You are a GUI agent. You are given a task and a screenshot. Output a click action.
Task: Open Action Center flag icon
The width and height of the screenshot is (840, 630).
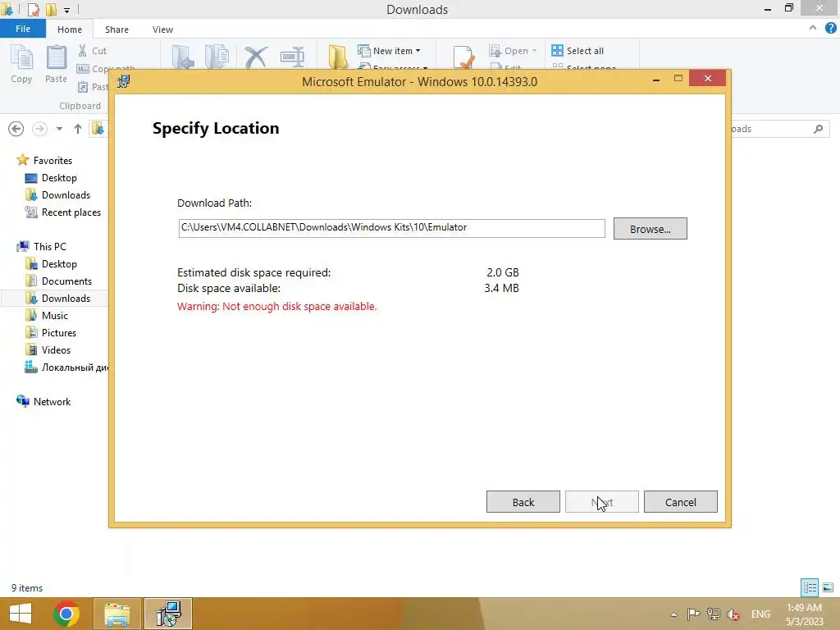[693, 614]
